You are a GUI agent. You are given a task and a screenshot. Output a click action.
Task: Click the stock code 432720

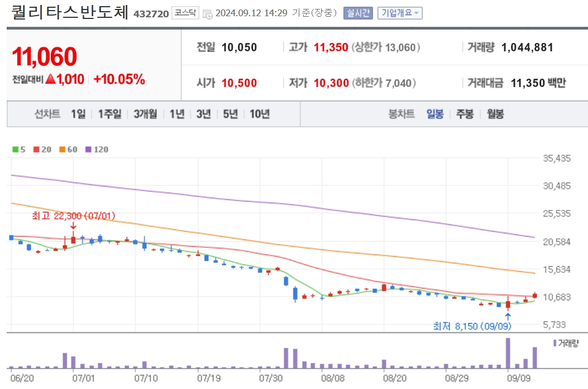(151, 15)
